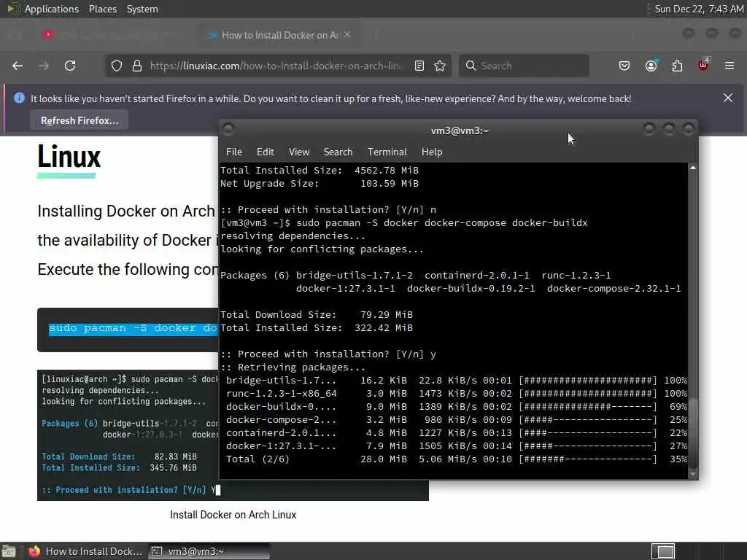Viewport: 747px width, 560px height.
Task: Click the docker-buildx download progress line
Action: point(456,407)
